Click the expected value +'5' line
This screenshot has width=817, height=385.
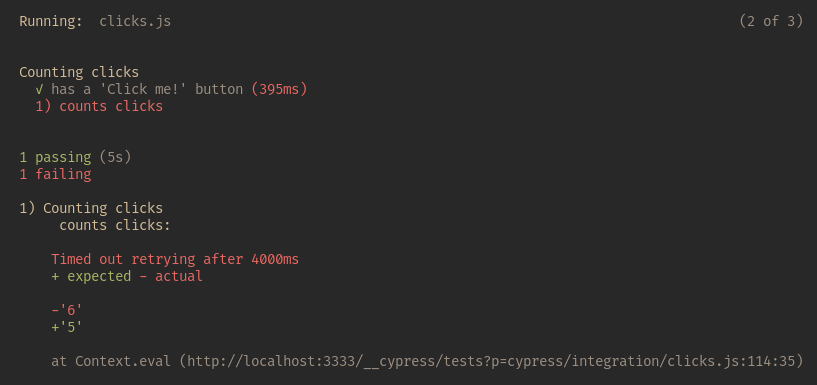(x=67, y=327)
